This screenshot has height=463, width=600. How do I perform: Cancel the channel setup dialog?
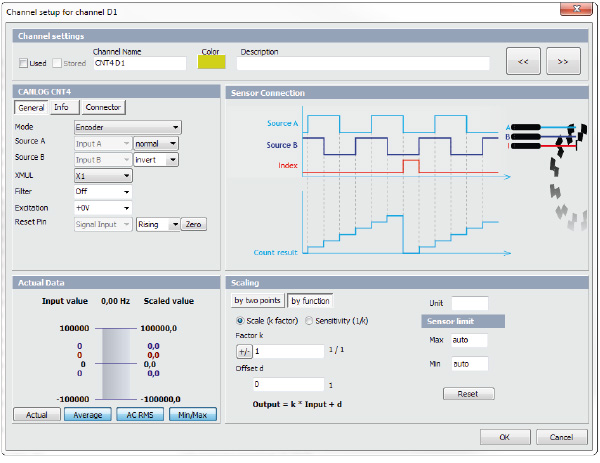coord(561,437)
